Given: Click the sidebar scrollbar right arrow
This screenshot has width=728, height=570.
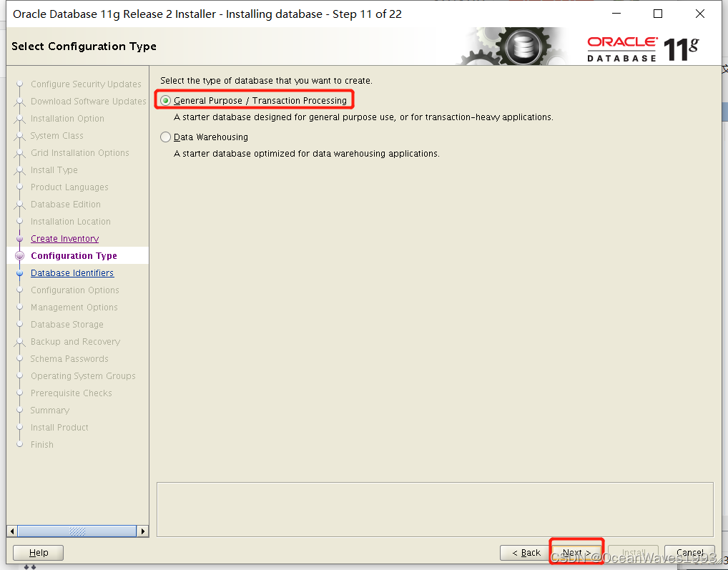Looking at the screenshot, I should [142, 531].
